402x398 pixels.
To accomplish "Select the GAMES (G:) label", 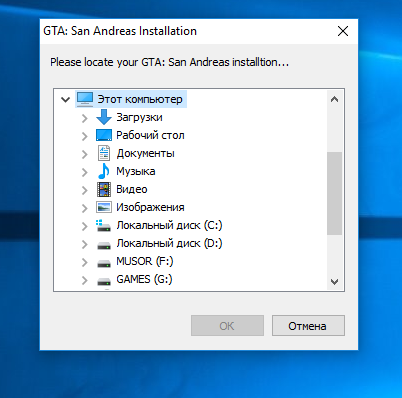I will click(x=144, y=279).
